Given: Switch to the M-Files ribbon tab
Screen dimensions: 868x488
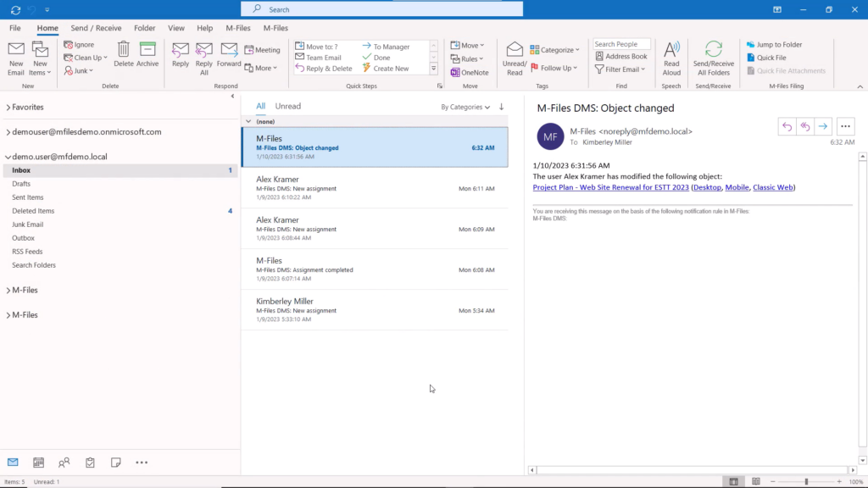Looking at the screenshot, I should pyautogui.click(x=238, y=27).
